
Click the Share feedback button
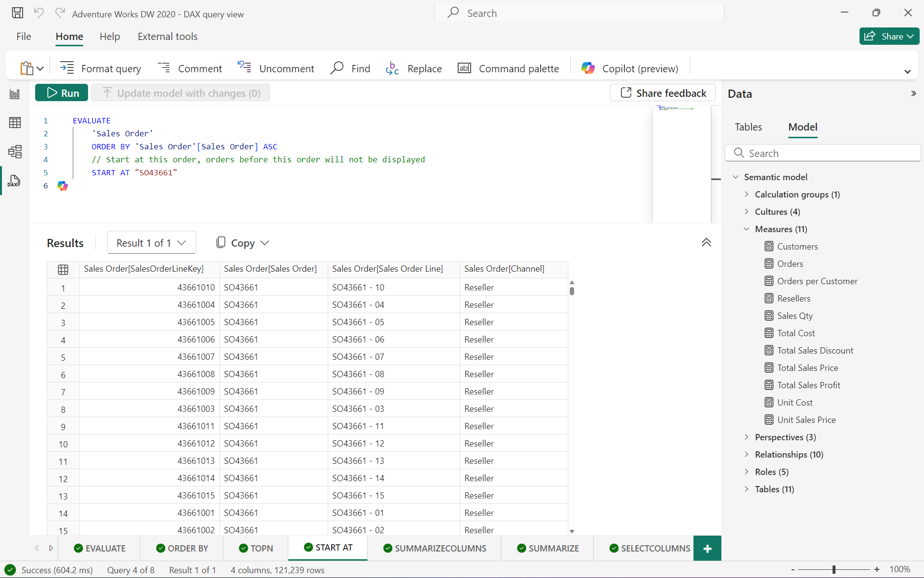pyautogui.click(x=662, y=92)
